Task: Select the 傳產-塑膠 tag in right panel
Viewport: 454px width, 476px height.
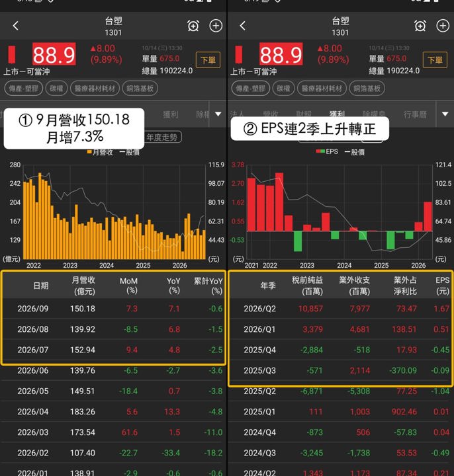Action: click(x=250, y=89)
